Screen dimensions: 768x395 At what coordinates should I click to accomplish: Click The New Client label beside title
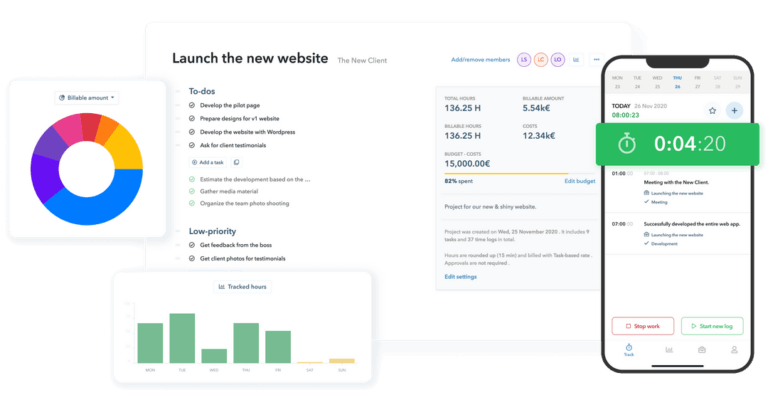coord(362,60)
